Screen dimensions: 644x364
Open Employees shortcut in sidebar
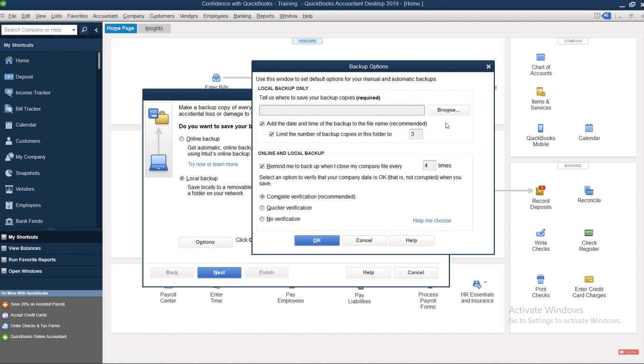(x=28, y=205)
